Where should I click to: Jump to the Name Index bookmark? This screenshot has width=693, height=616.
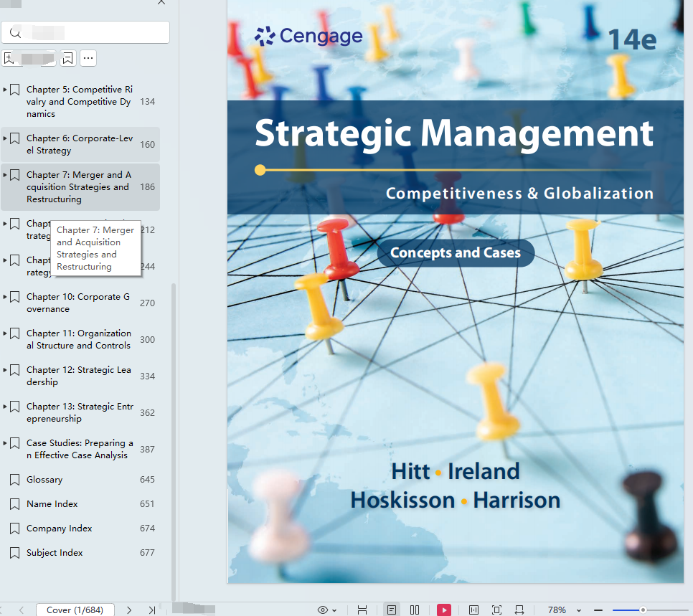pyautogui.click(x=52, y=503)
